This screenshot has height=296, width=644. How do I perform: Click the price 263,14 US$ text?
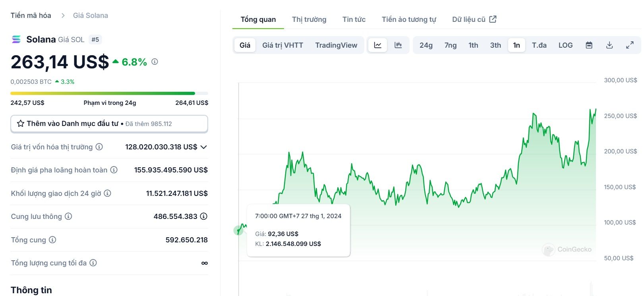click(60, 62)
